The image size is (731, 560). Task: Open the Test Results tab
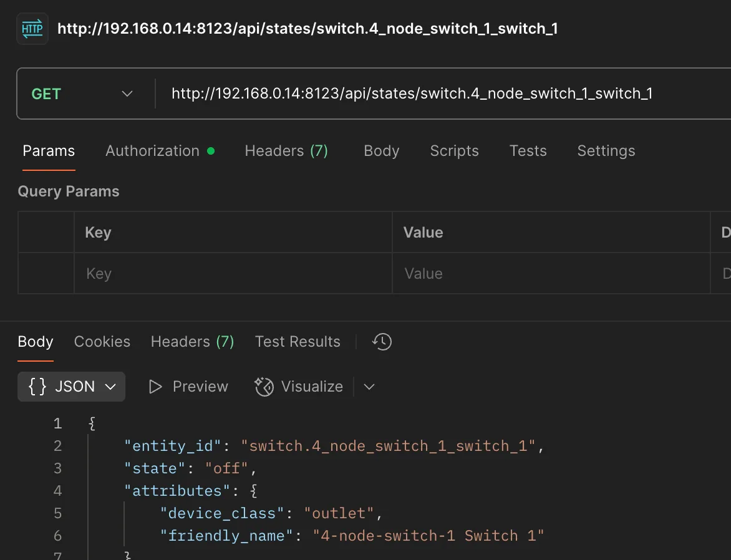298,342
